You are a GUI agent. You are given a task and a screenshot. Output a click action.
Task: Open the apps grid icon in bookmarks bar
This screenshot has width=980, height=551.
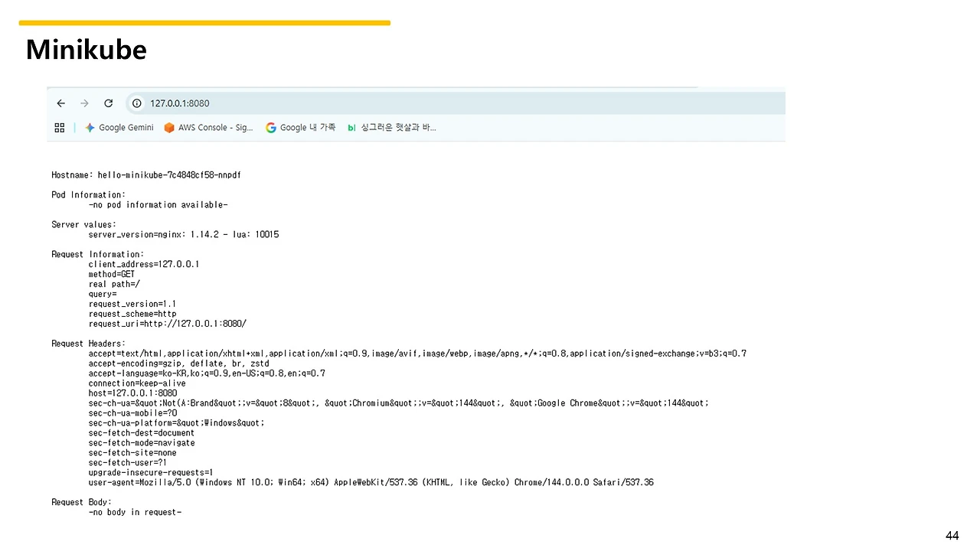[60, 128]
